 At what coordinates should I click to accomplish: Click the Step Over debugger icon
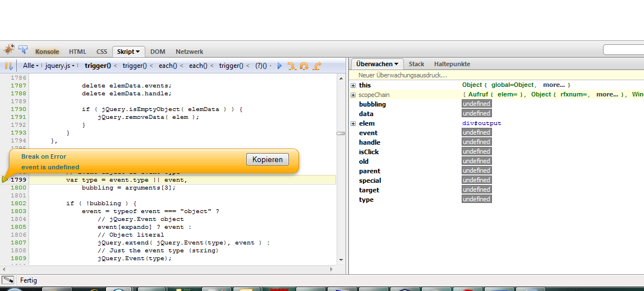point(304,66)
